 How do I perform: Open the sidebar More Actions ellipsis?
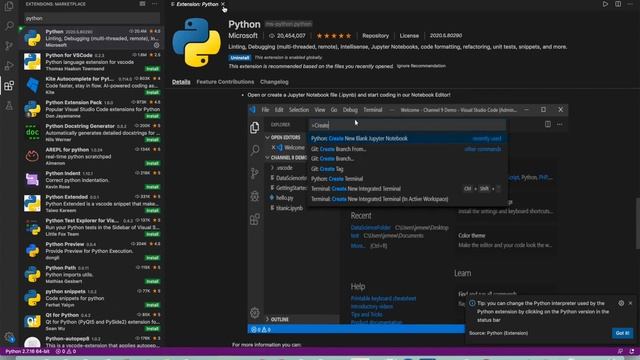click(154, 4)
